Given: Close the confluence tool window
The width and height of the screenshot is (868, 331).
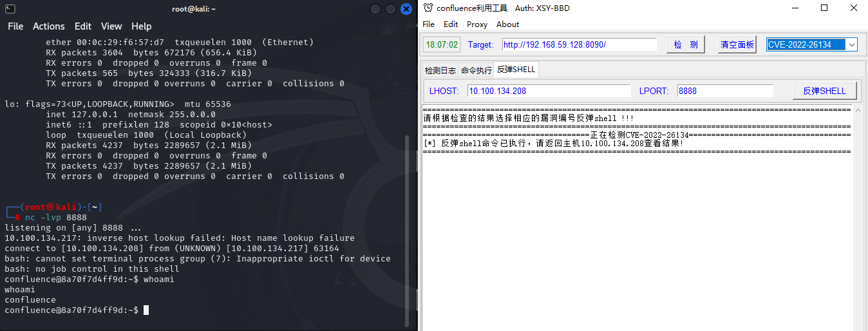Looking at the screenshot, I should tap(853, 8).
